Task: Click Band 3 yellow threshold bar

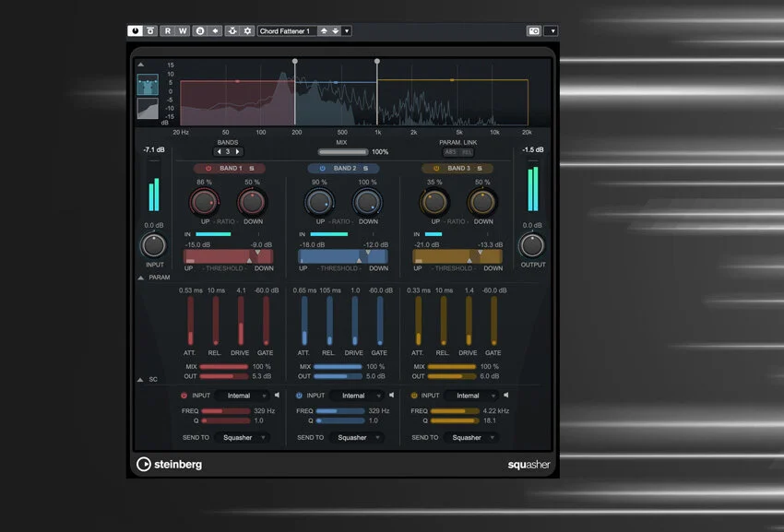Action: pos(457,256)
